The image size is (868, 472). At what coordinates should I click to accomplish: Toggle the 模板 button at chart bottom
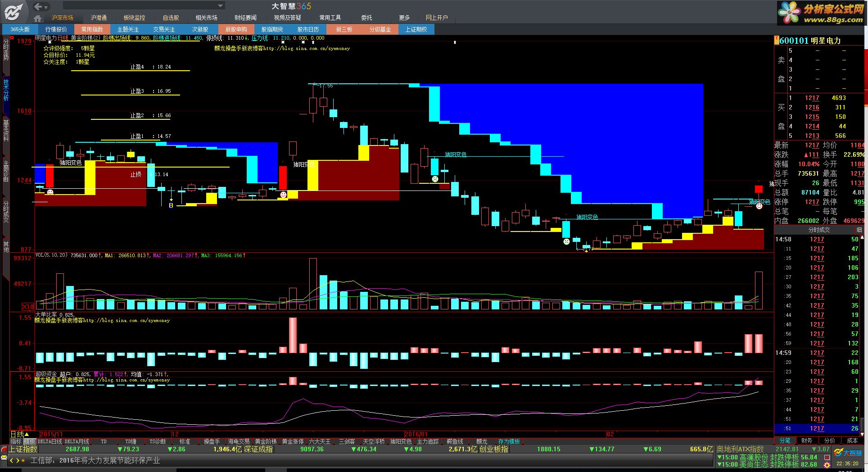click(30, 441)
